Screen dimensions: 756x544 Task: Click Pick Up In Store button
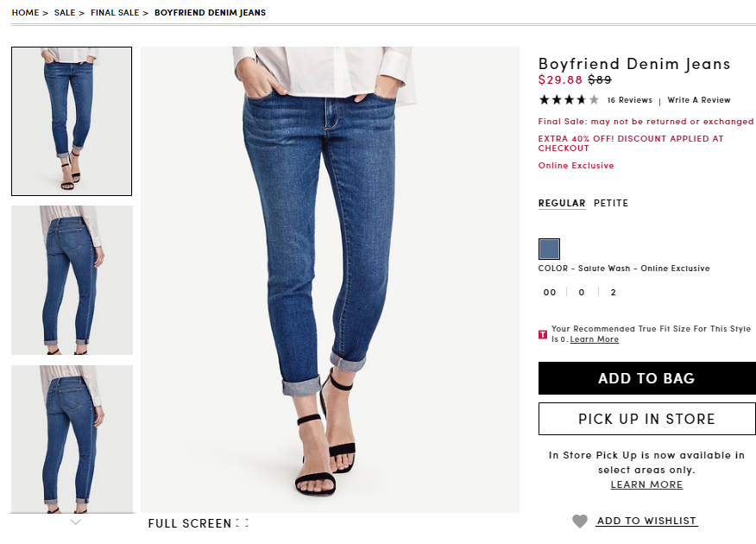647,419
